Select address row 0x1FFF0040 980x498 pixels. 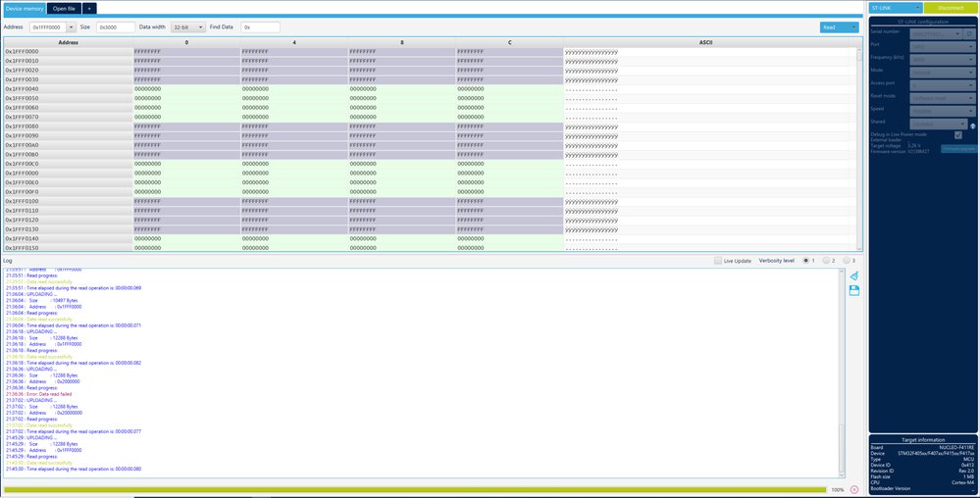tap(68, 89)
